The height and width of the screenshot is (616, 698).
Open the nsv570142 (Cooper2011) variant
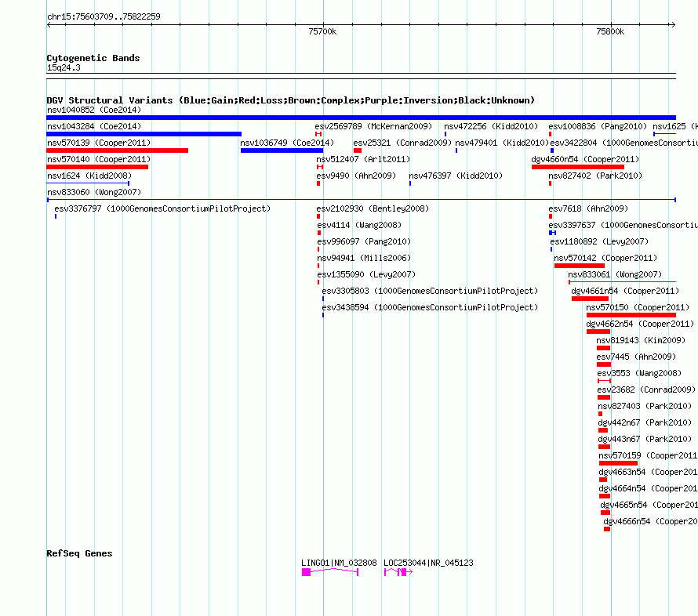[605, 258]
